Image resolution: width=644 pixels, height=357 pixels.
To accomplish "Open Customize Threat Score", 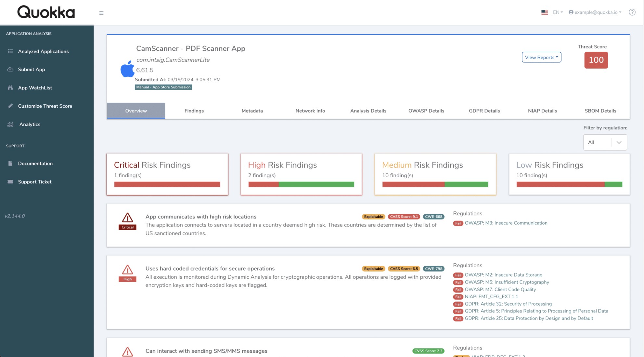I will point(45,106).
